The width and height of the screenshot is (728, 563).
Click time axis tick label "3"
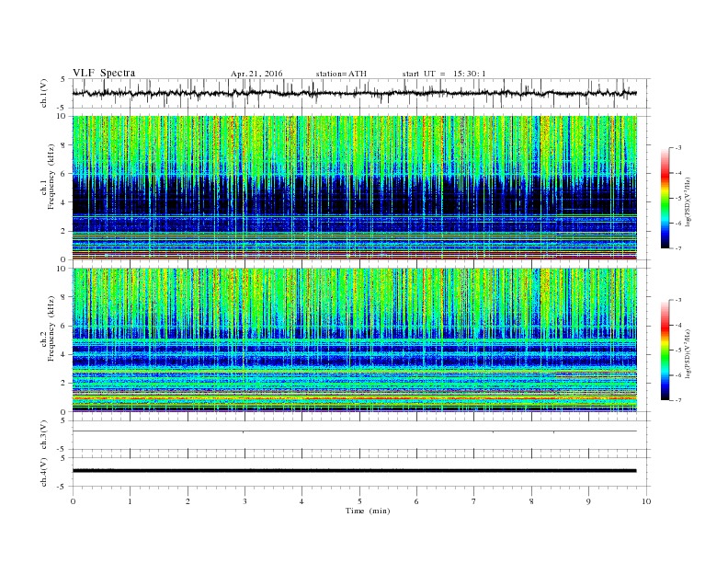pos(245,501)
